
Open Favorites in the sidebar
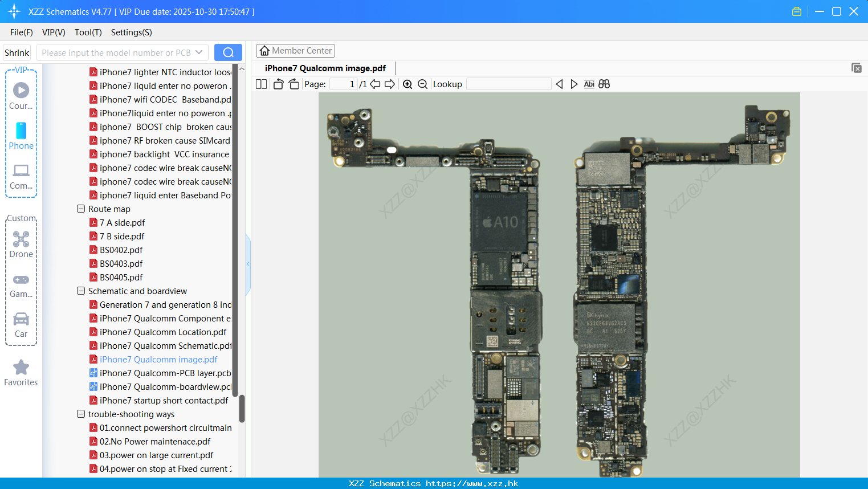21,373
